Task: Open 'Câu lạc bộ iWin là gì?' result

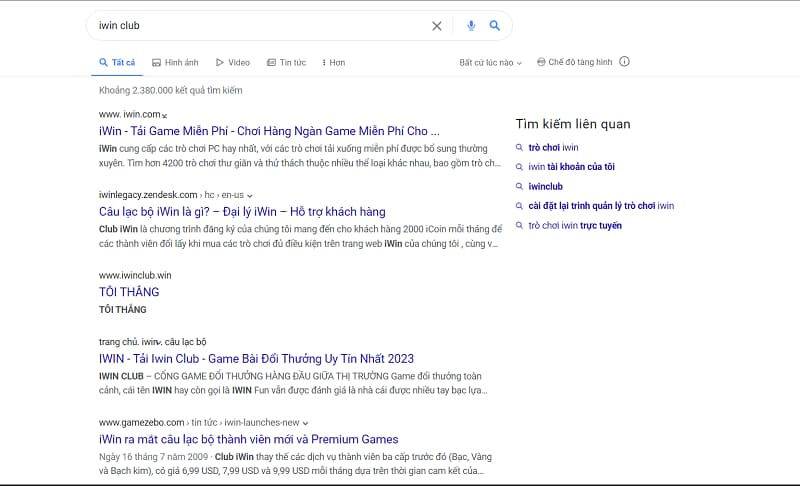Action: tap(242, 212)
